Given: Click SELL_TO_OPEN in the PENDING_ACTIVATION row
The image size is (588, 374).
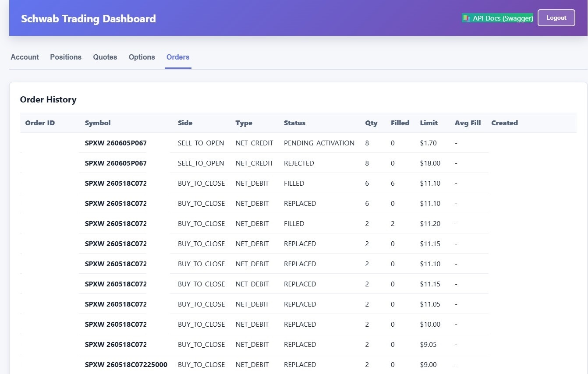Looking at the screenshot, I should coord(201,143).
